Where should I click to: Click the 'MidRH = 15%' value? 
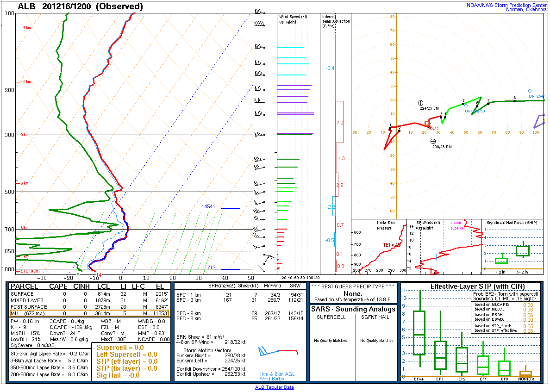(25, 333)
